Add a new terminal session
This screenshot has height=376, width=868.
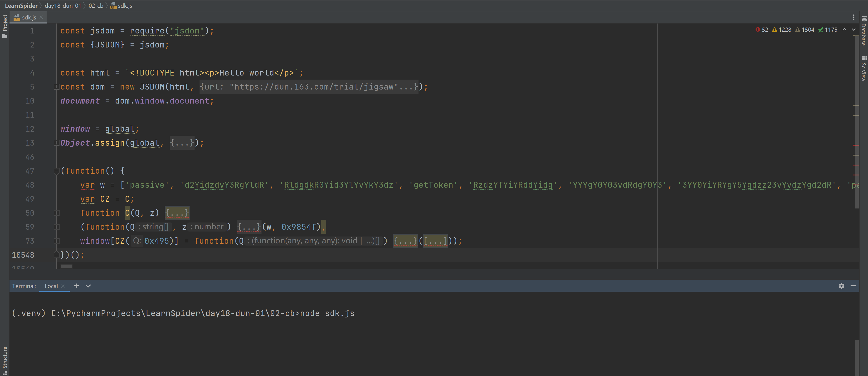tap(76, 286)
